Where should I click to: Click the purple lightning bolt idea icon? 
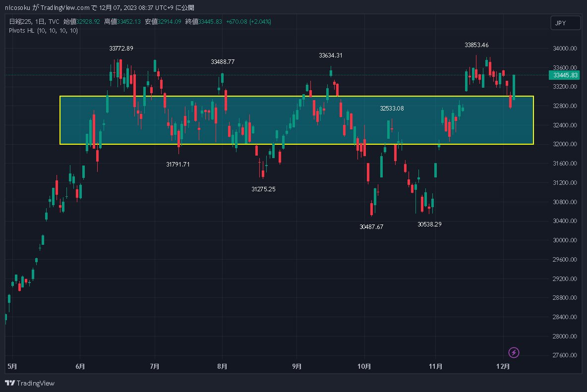point(514,352)
